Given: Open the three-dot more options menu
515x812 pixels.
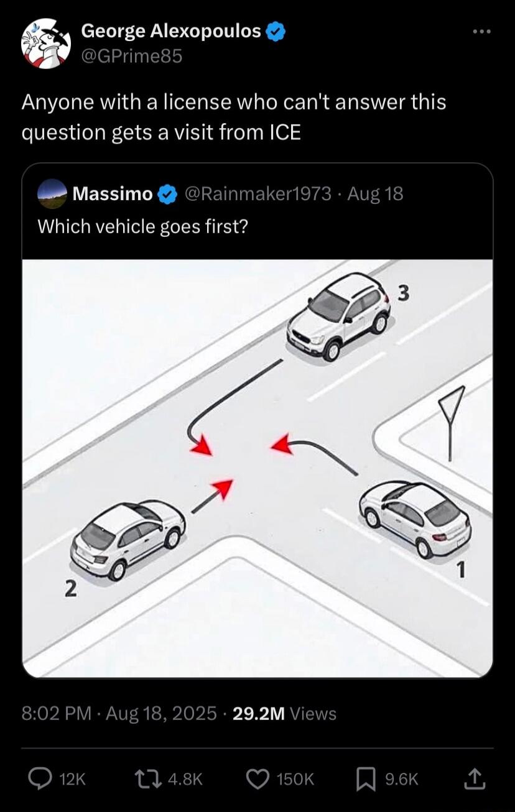Looking at the screenshot, I should [x=481, y=30].
